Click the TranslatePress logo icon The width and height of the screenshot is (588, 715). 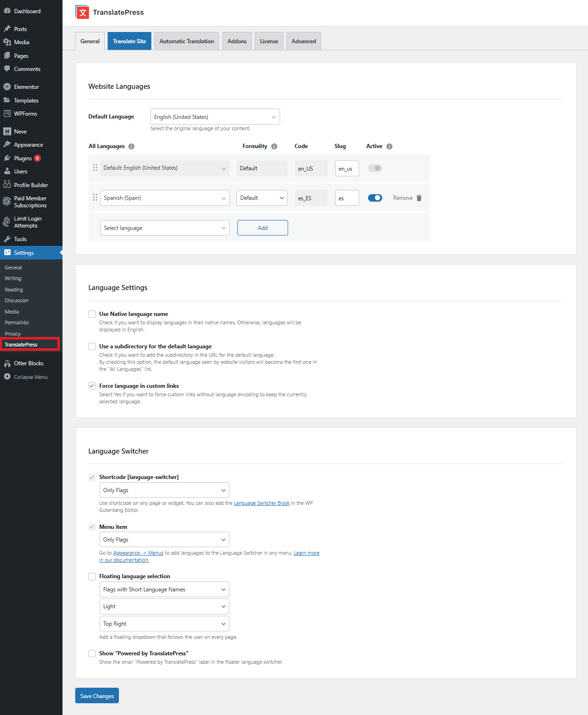coord(82,12)
